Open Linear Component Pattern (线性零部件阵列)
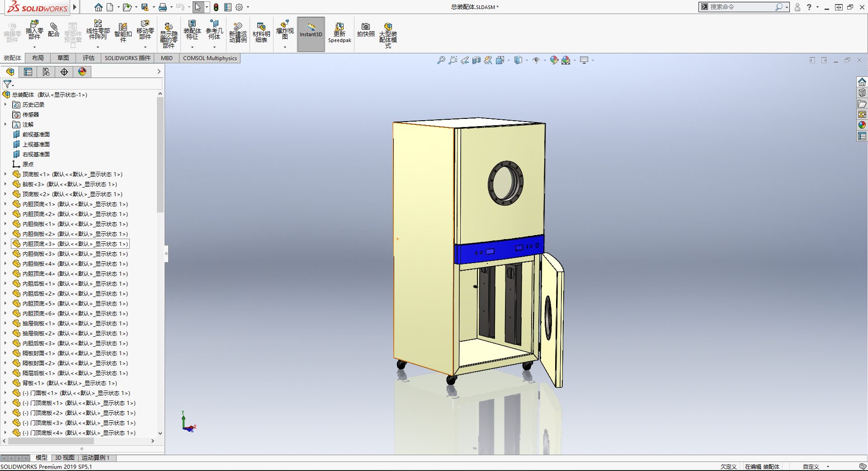Image resolution: width=868 pixels, height=471 pixels. click(x=98, y=29)
